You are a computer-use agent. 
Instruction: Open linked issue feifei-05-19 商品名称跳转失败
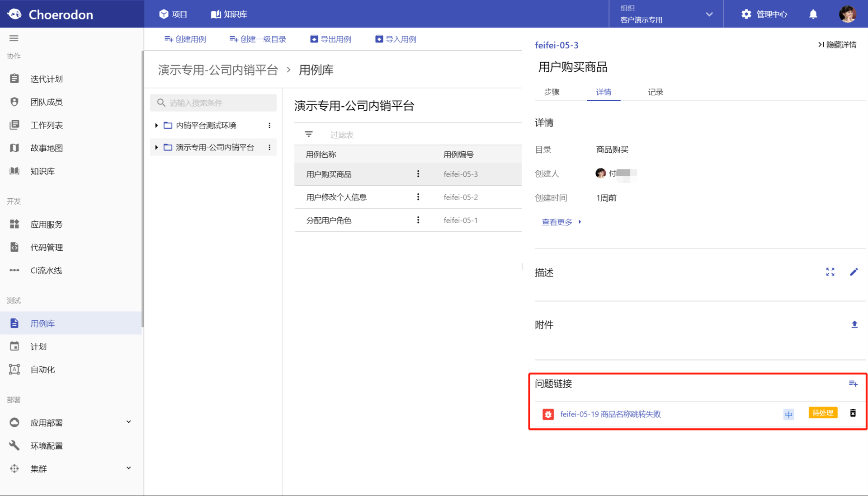point(610,414)
